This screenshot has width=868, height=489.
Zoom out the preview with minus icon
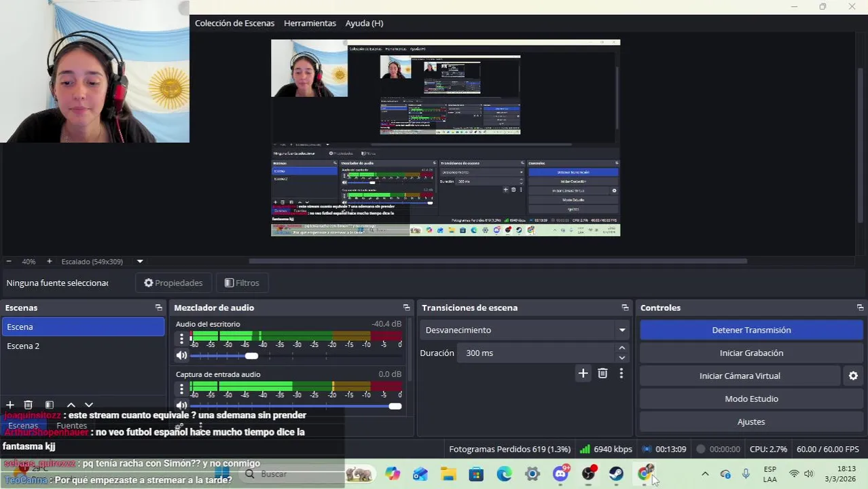tap(9, 261)
